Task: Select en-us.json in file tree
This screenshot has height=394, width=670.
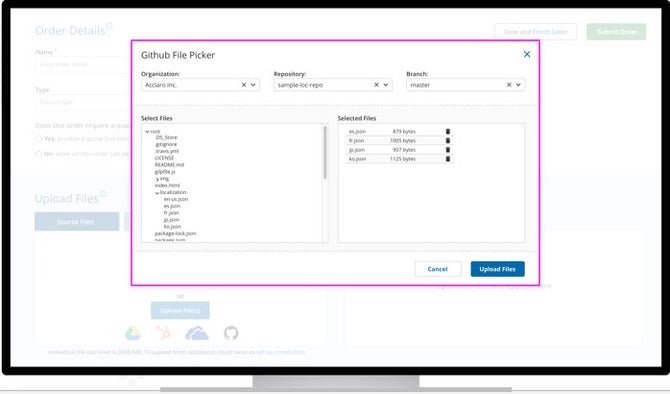Action: (176, 199)
